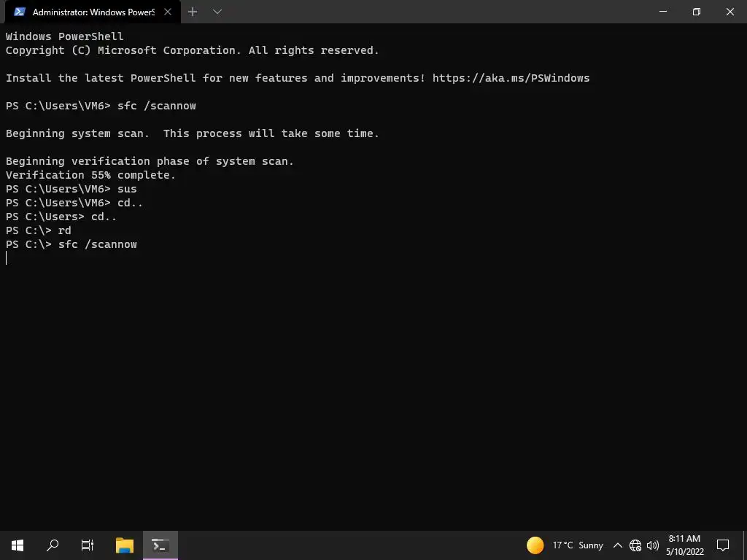Close the PowerShell tab

pos(168,12)
